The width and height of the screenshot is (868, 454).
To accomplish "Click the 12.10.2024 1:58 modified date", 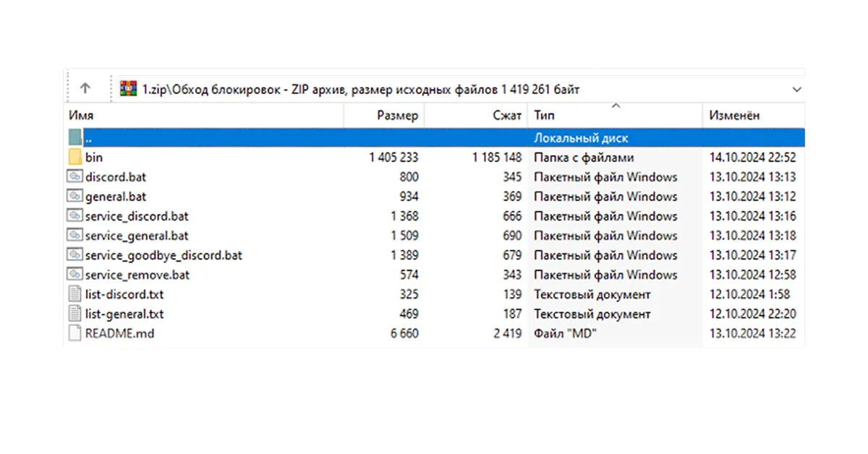I will point(749,294).
